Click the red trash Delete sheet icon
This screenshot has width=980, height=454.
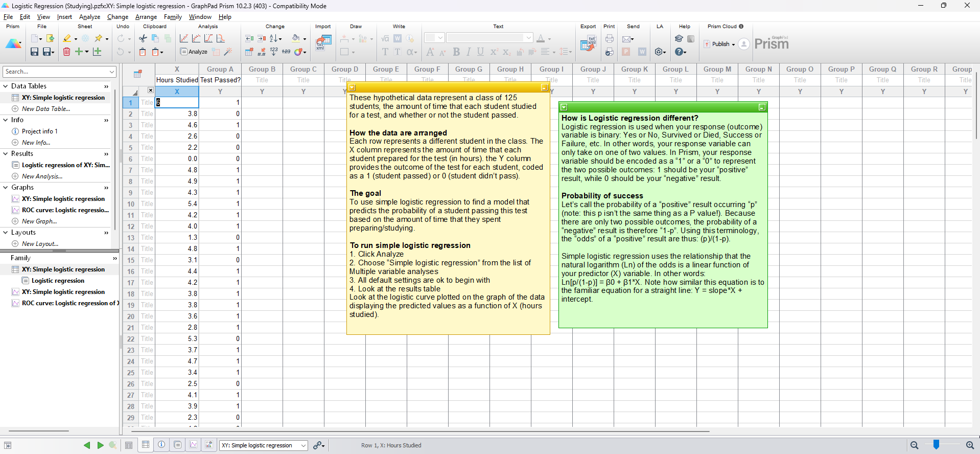coord(66,52)
